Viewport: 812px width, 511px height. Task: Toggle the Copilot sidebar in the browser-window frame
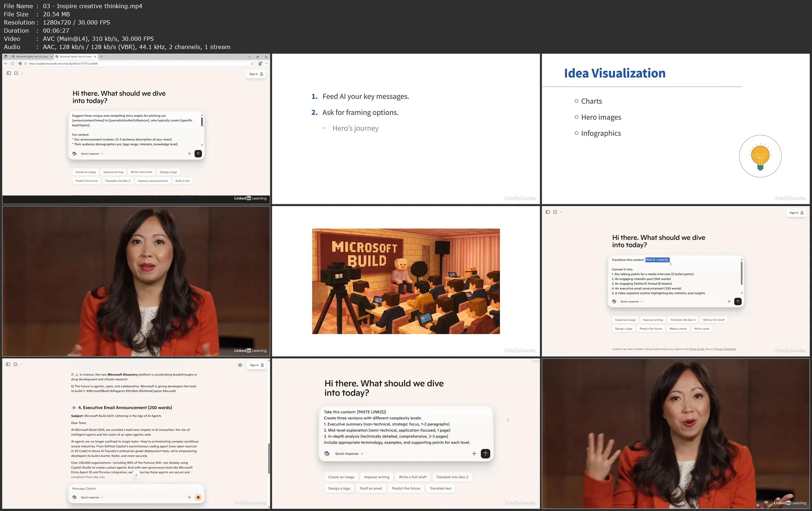(9, 73)
